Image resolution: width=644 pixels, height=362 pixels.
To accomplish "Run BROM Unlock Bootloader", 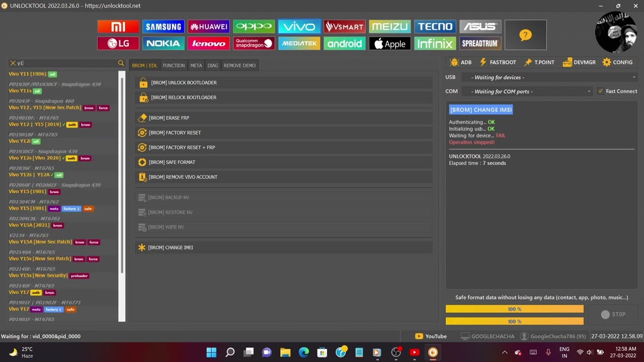I will click(284, 82).
